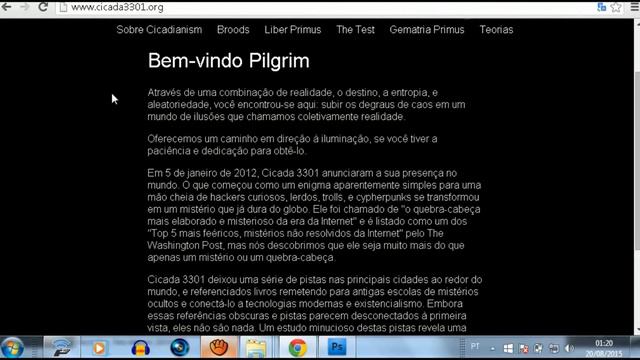Show hidden tray icons arrow
Image resolution: width=640 pixels, height=360 pixels.
pos(493,349)
